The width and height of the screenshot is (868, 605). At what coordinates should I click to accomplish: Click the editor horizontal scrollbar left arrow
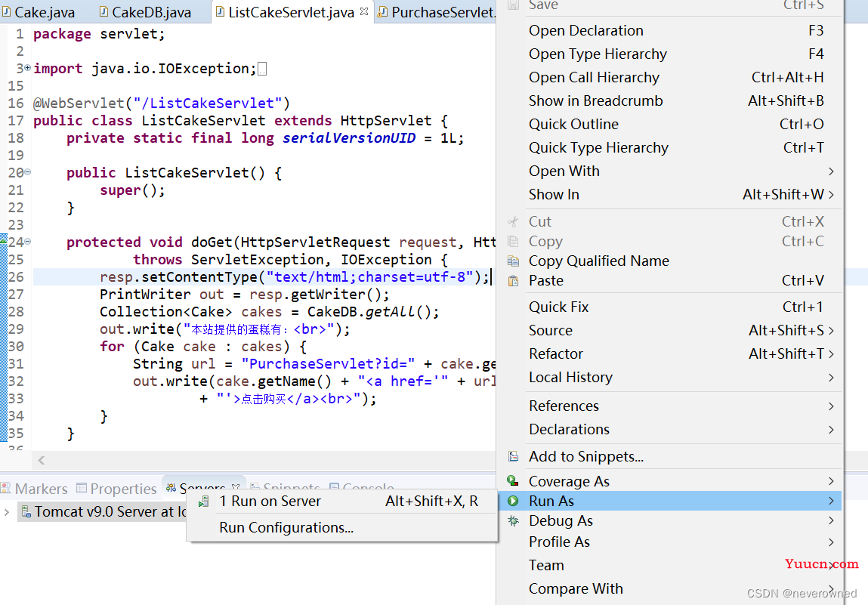41,459
